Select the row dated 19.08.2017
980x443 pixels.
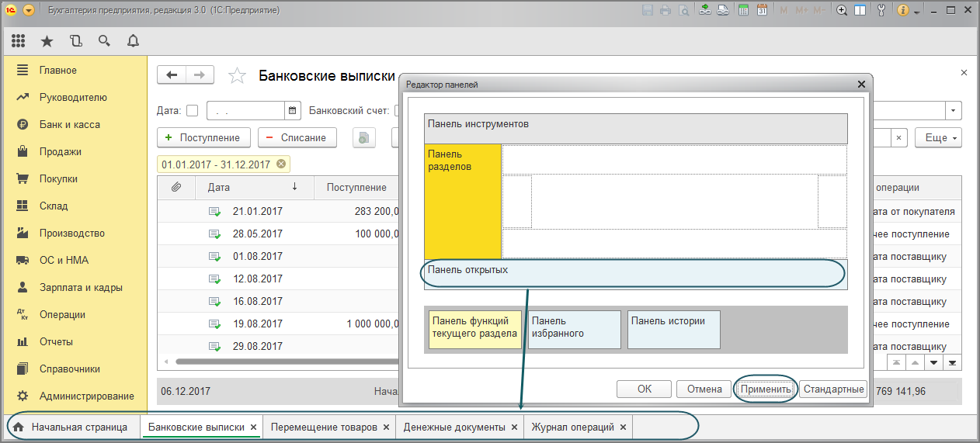[278, 324]
